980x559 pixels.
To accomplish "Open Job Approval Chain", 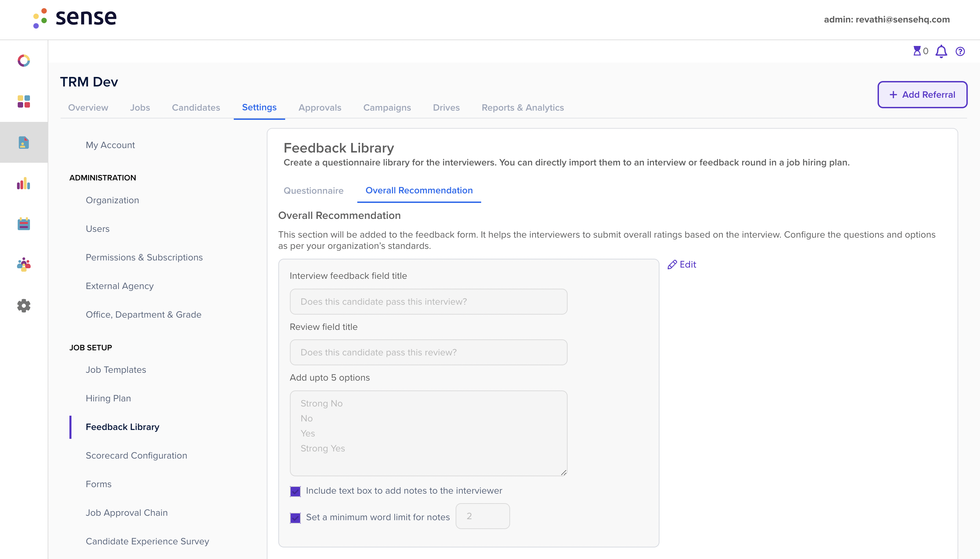I will click(x=126, y=513).
